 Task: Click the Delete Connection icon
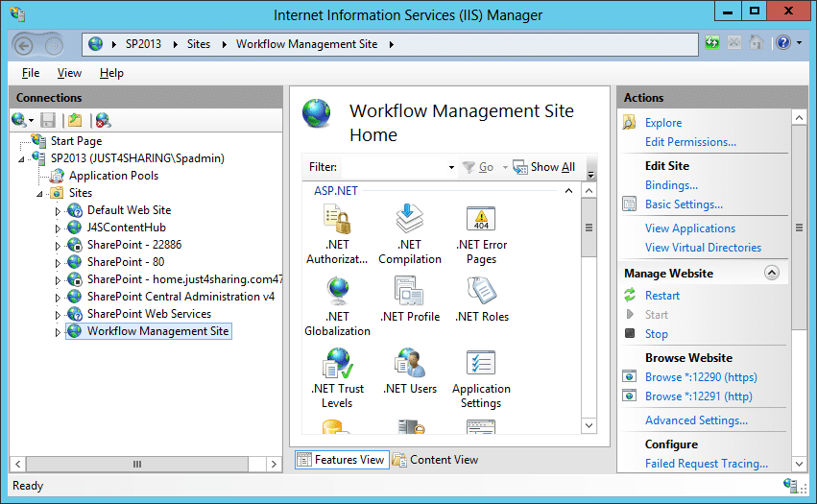pos(103,120)
